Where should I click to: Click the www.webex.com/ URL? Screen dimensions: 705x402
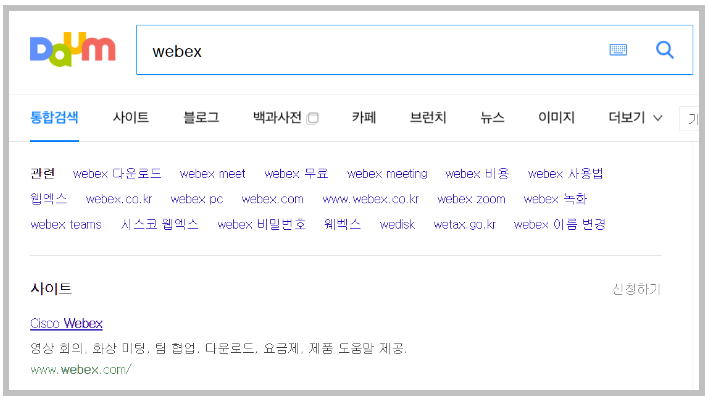81,370
